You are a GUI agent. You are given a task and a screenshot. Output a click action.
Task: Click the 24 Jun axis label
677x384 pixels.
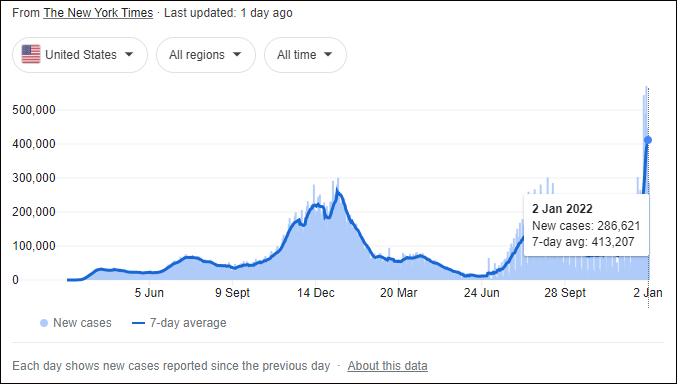[481, 293]
